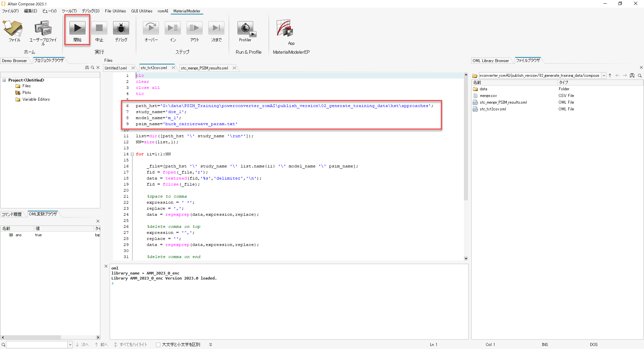Switch to the ファイルブラウザ tab
644x349 pixels.
pos(528,60)
